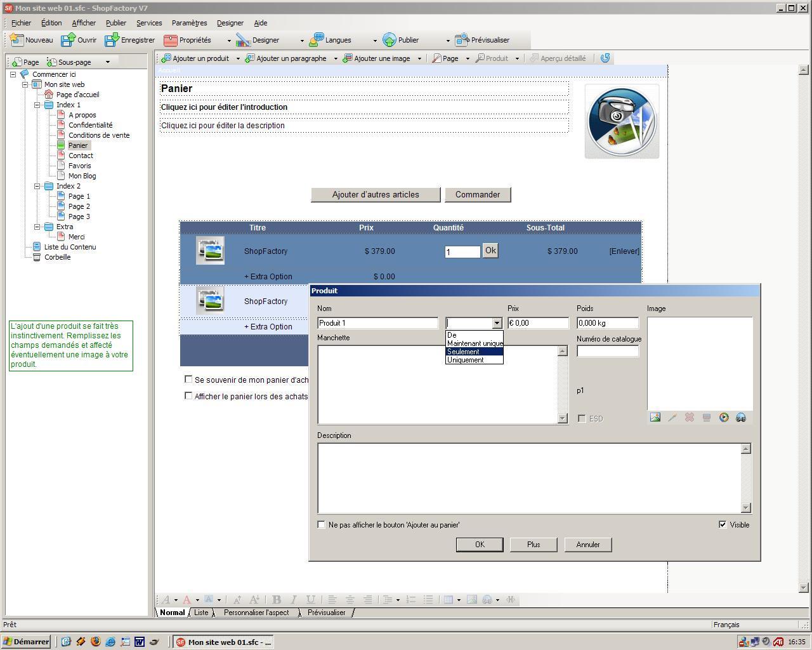Click the font color A icon
The height and width of the screenshot is (650, 812).
pos(187,600)
